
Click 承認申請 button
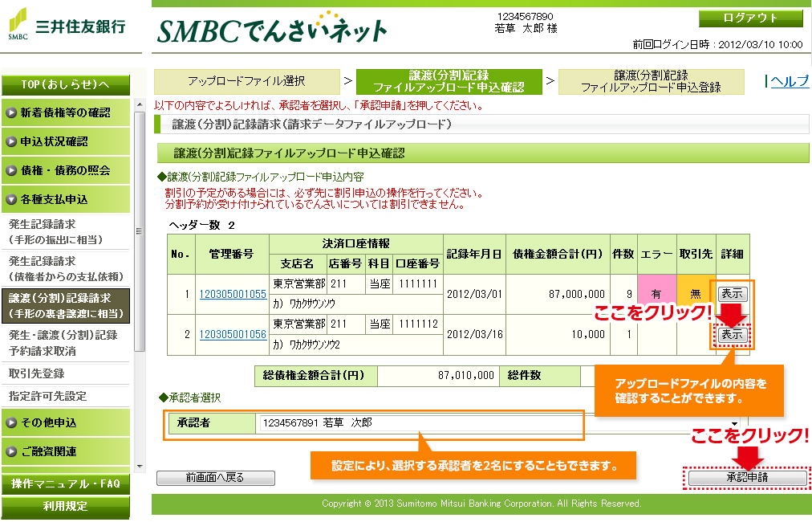coord(747,477)
